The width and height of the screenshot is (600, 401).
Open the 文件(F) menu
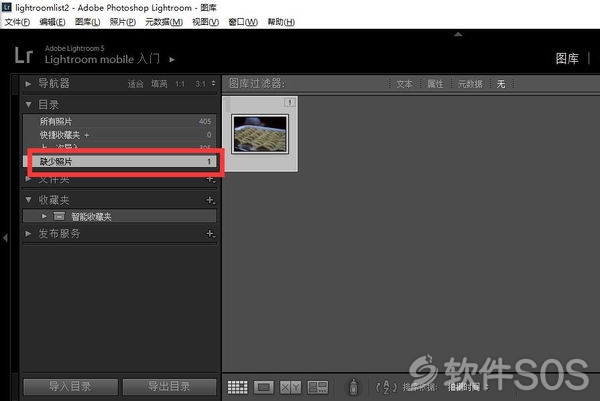click(x=17, y=22)
